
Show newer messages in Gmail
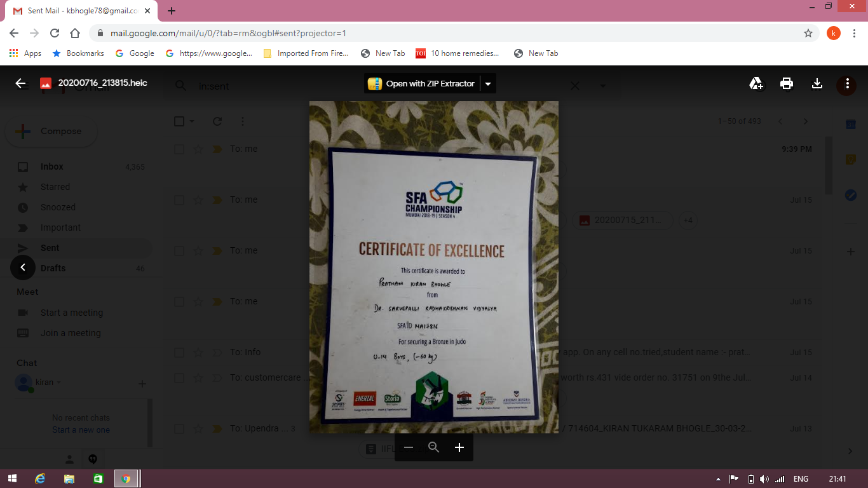(x=780, y=121)
